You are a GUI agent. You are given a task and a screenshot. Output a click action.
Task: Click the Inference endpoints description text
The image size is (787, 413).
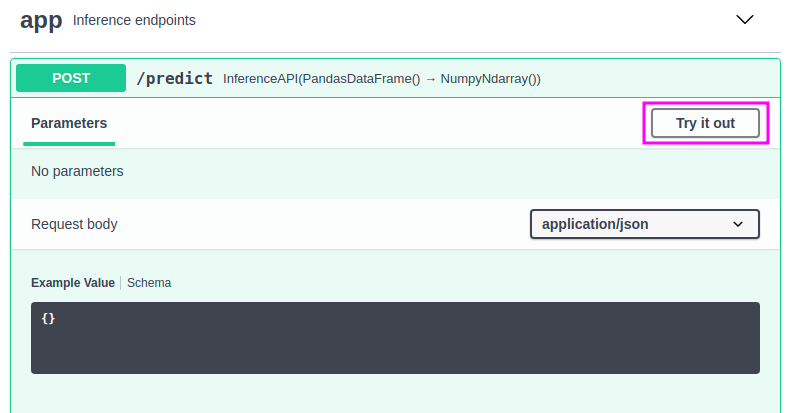pos(134,20)
